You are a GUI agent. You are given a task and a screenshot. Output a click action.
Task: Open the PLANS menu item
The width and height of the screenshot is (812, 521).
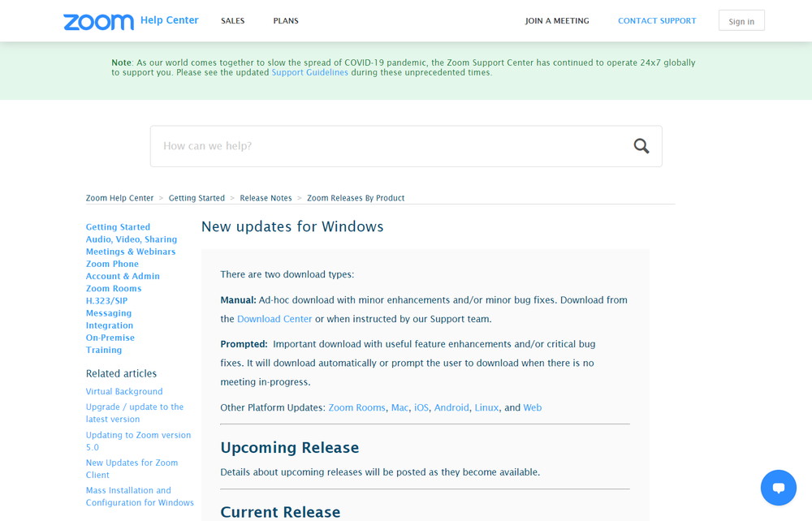coord(286,21)
